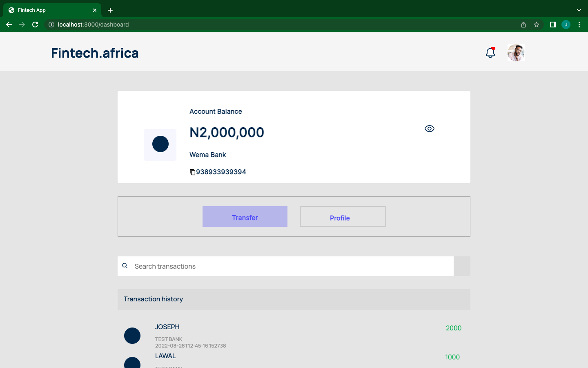The width and height of the screenshot is (588, 368).
Task: Open Chrome's three-dot menu
Action: (579, 25)
